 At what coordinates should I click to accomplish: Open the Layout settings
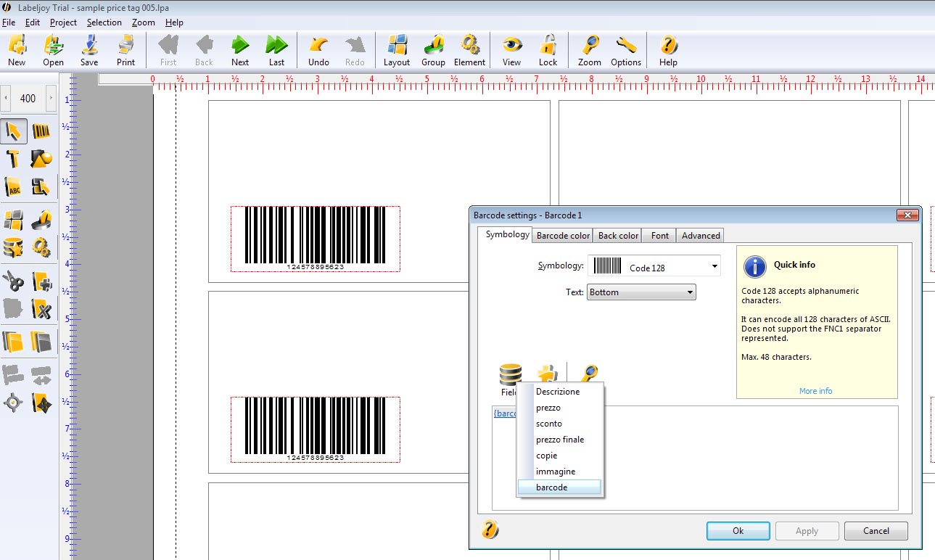[397, 51]
